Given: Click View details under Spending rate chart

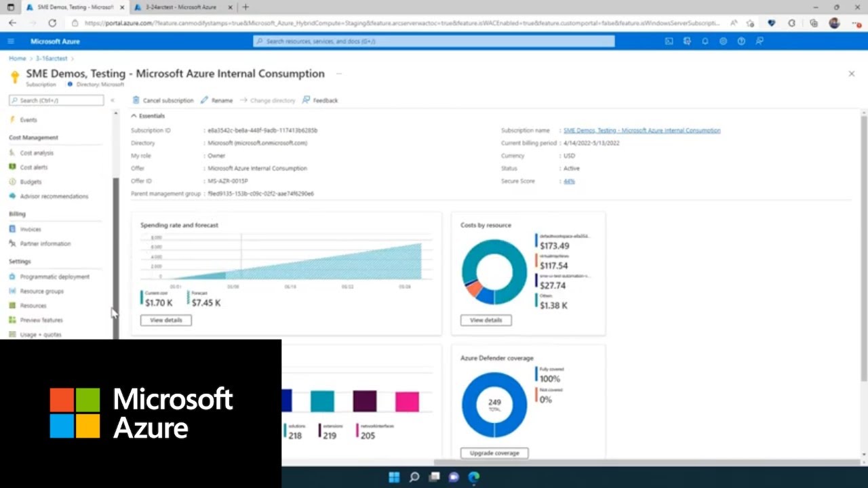Looking at the screenshot, I should tap(166, 320).
